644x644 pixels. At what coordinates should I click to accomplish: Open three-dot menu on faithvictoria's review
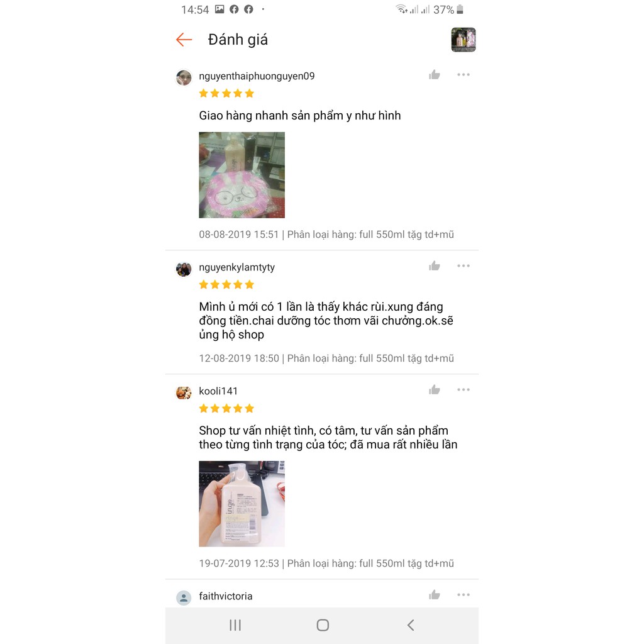point(464,595)
